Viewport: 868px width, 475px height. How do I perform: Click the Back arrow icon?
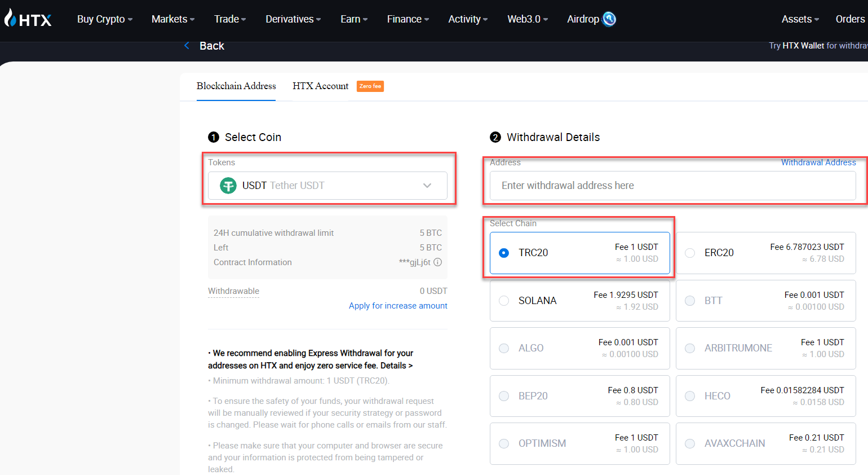click(x=187, y=46)
